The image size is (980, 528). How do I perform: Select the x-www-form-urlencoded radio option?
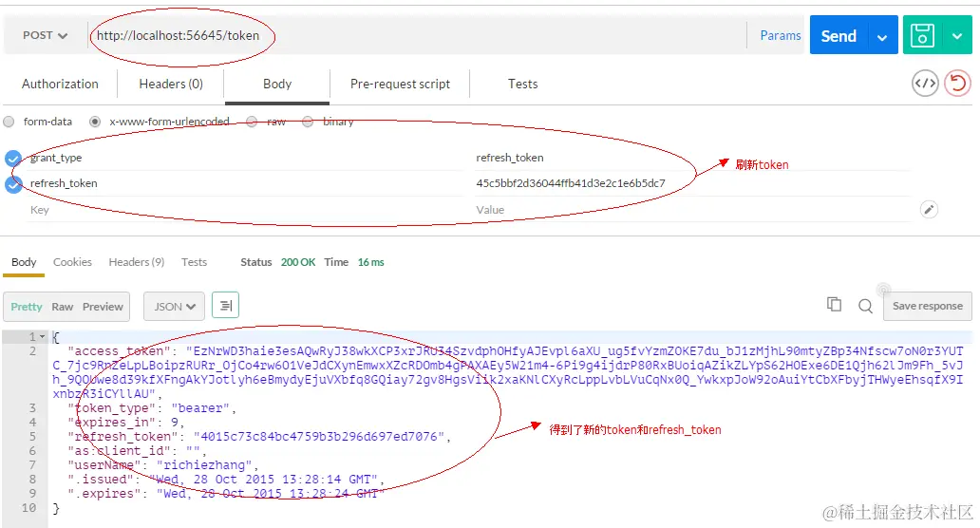coord(94,122)
